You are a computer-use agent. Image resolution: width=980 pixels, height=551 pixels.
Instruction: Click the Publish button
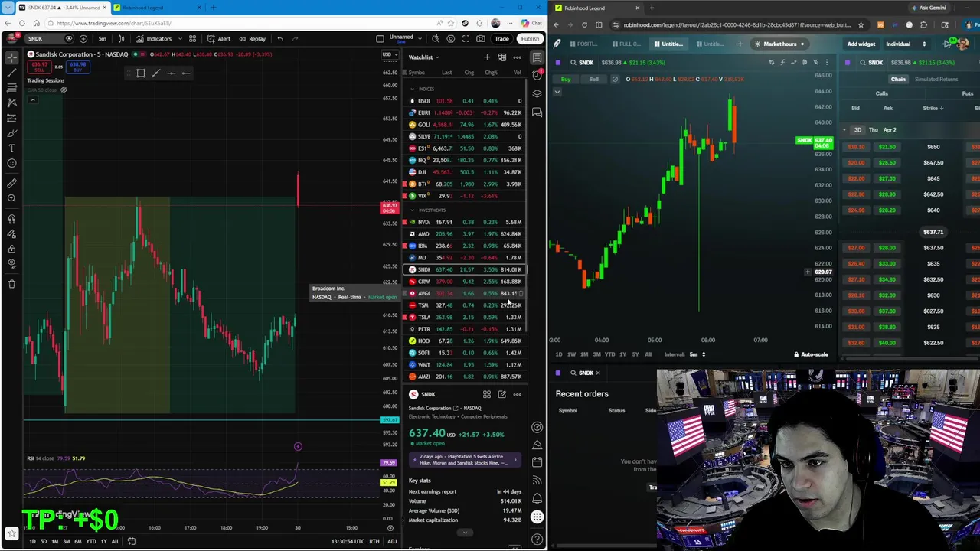tap(529, 38)
